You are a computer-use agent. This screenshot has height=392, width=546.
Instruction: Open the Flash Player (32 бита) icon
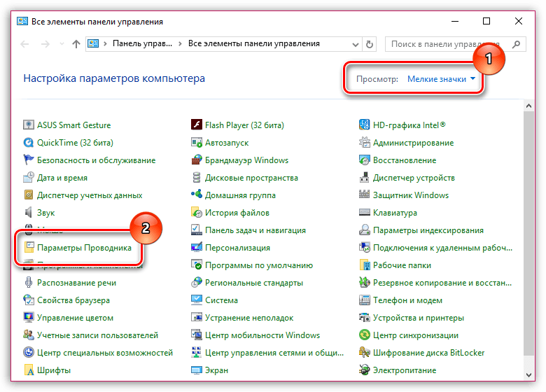tap(197, 125)
